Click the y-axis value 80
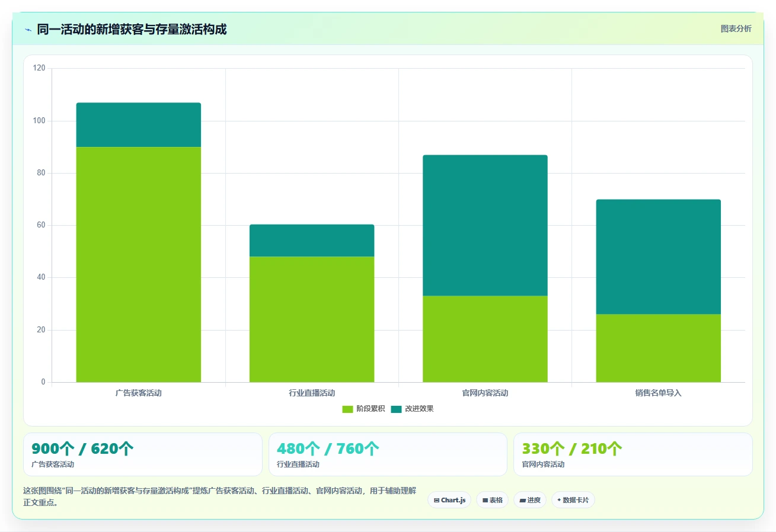The image size is (776, 532). coord(41,173)
